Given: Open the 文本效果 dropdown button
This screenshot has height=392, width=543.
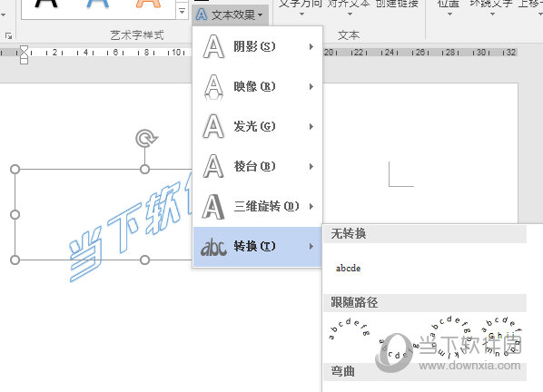Looking at the screenshot, I should click(x=230, y=15).
